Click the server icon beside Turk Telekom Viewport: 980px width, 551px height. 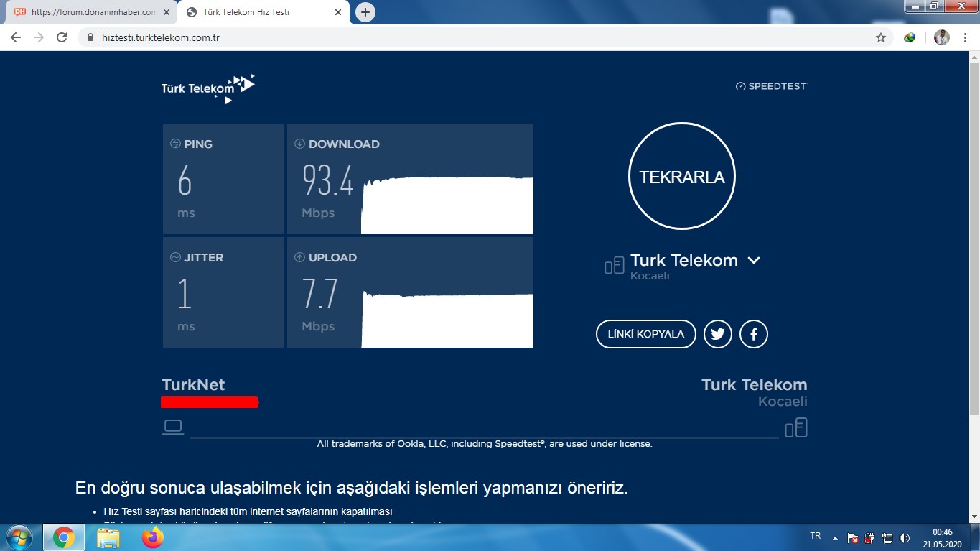(615, 267)
